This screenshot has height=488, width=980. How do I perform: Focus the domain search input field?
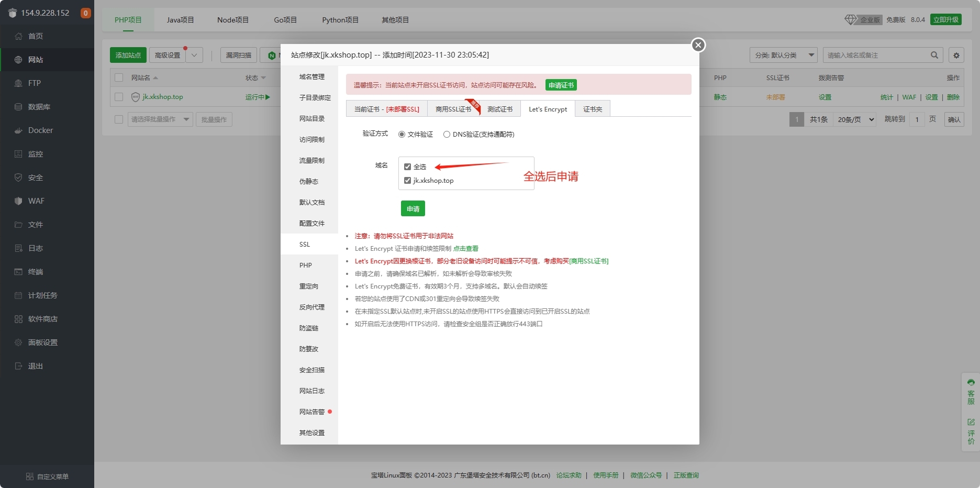point(875,55)
